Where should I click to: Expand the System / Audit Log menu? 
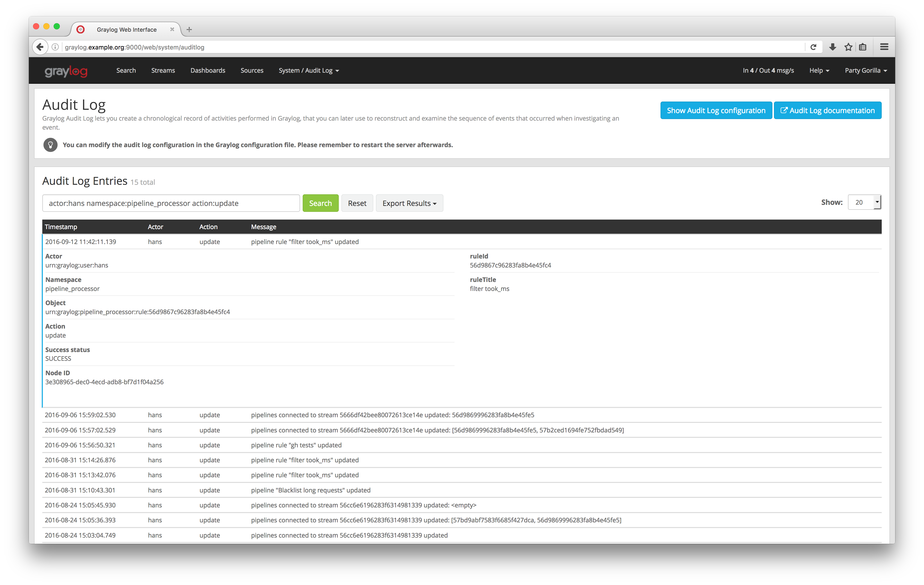pos(309,71)
